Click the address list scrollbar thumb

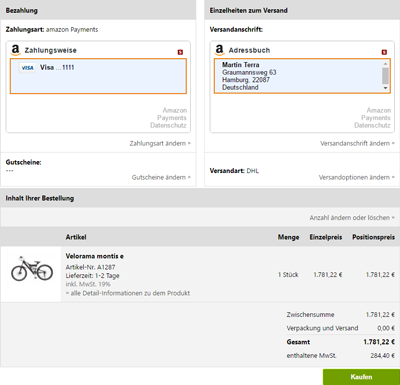pyautogui.click(x=385, y=76)
